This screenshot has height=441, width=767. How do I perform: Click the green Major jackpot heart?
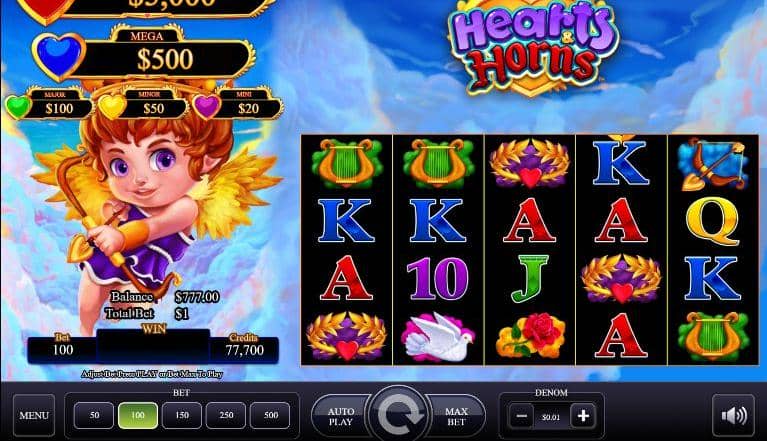[x=18, y=107]
